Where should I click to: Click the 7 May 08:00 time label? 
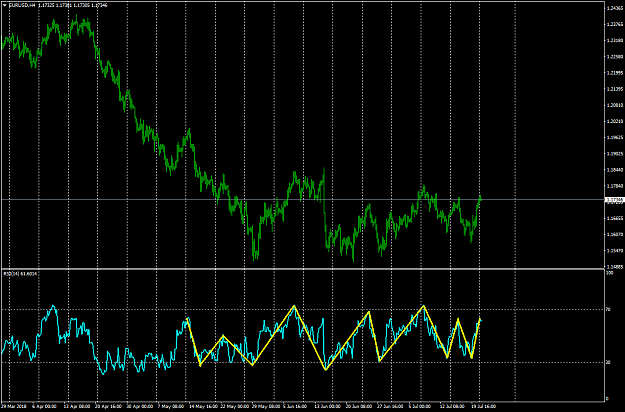click(171, 406)
